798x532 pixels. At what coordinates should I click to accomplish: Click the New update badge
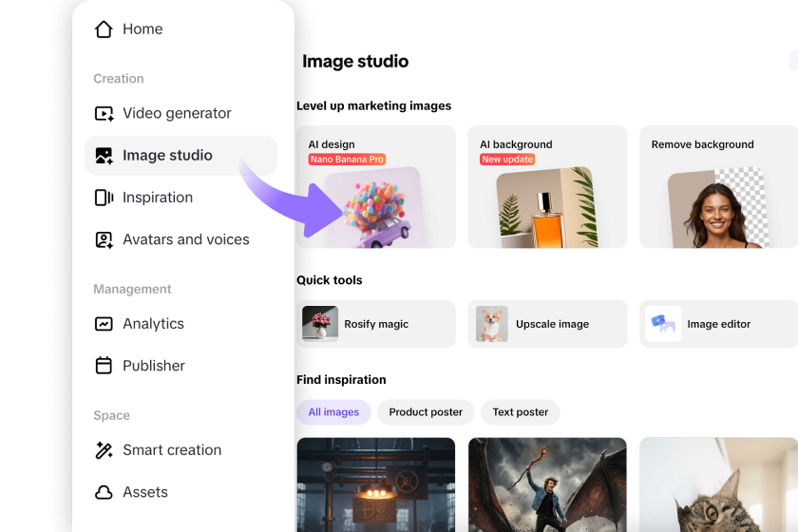tap(507, 160)
